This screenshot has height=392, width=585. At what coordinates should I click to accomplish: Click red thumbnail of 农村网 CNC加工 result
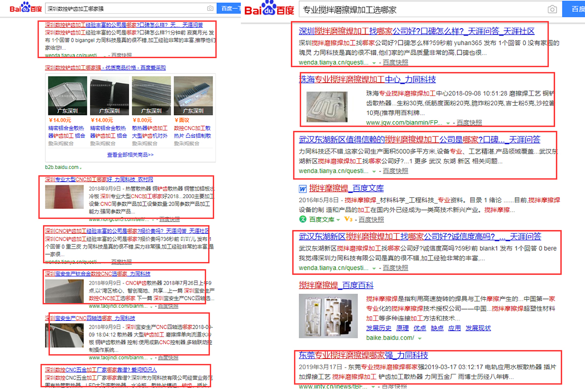pos(64,196)
